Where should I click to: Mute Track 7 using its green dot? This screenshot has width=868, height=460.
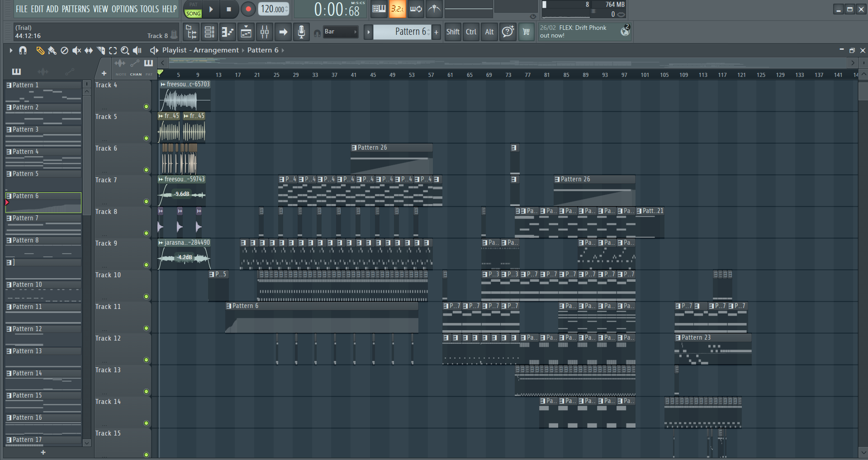(146, 202)
